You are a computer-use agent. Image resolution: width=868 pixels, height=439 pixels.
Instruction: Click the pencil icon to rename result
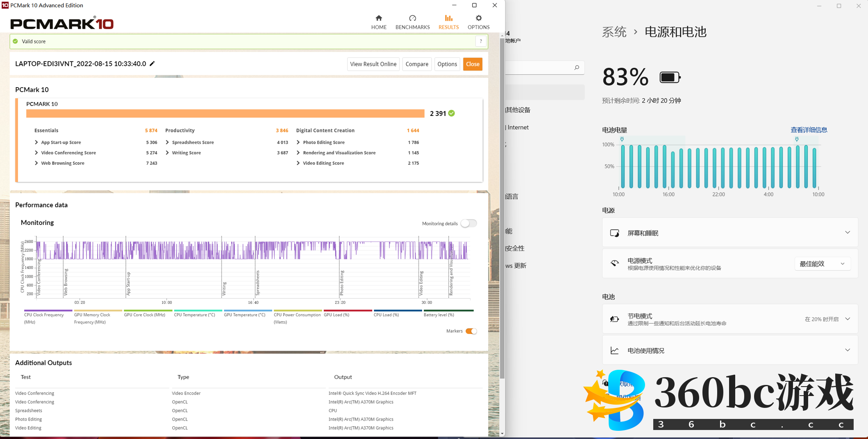(x=152, y=63)
